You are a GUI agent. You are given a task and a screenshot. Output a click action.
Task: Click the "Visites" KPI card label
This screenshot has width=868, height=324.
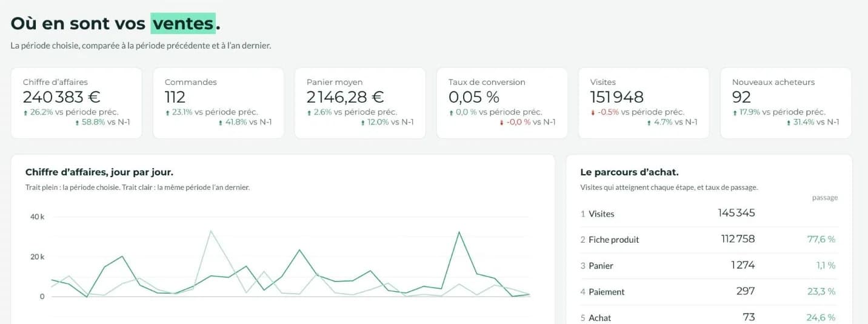603,82
